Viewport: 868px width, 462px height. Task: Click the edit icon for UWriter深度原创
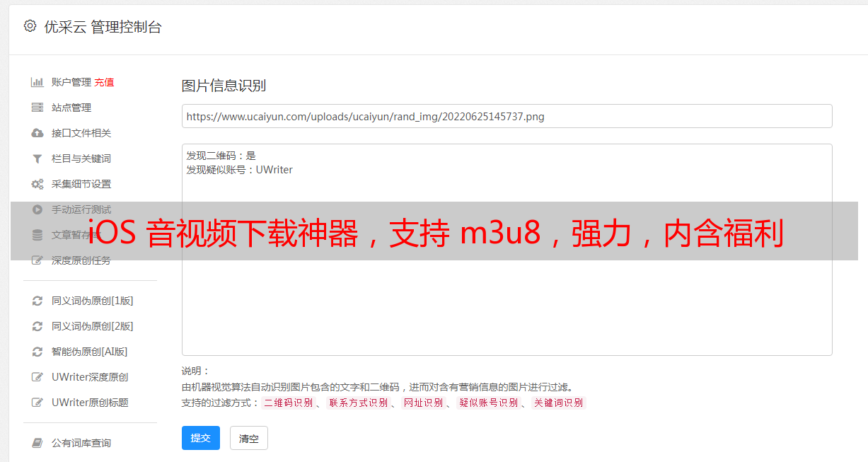pos(37,377)
